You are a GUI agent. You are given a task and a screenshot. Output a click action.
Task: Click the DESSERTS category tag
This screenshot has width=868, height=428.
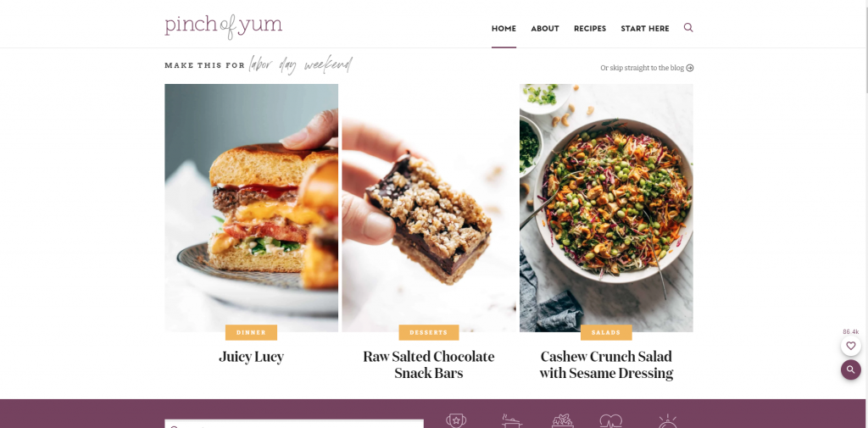[428, 332]
